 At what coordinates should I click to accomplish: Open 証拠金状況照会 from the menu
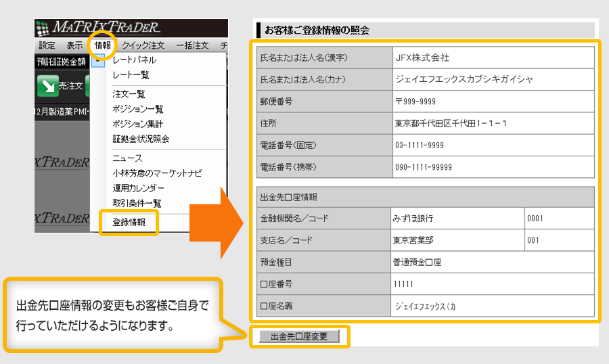(141, 139)
